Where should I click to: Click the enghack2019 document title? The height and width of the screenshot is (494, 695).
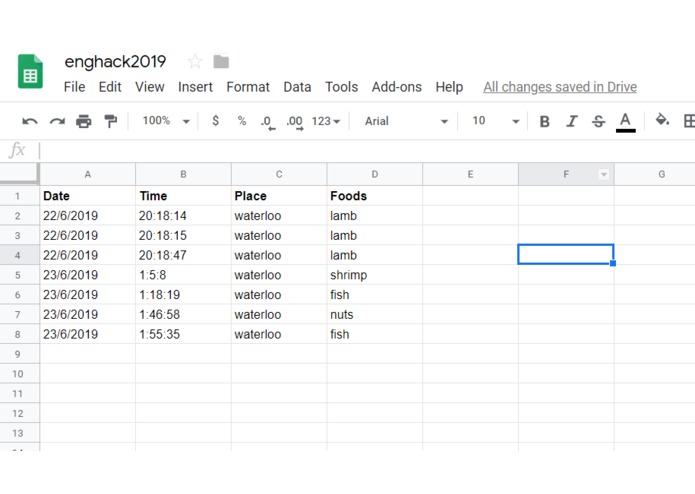click(x=115, y=62)
